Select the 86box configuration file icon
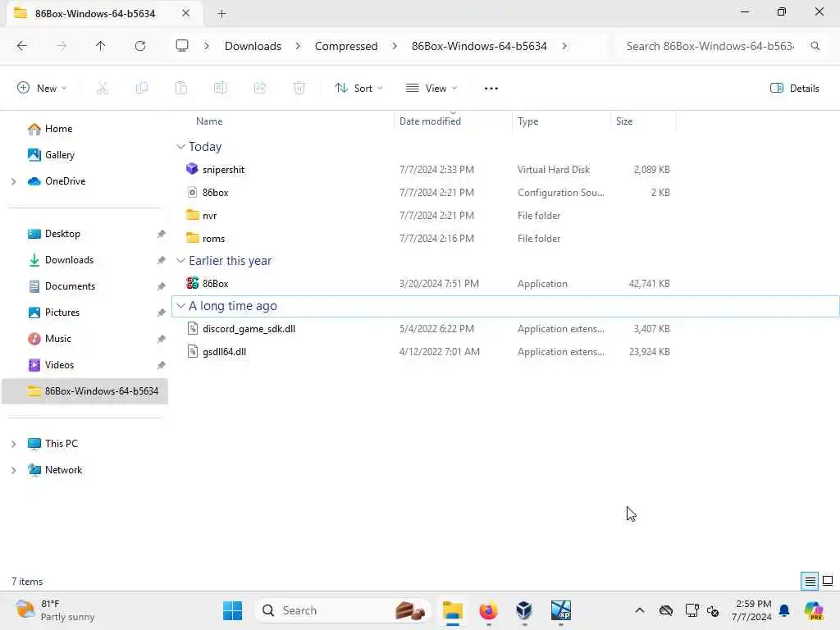Screen dimensions: 840x630 pyautogui.click(x=192, y=192)
